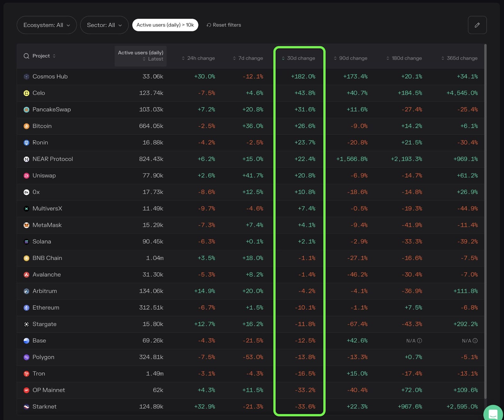Open the NEAR Protocol project link

click(x=53, y=159)
